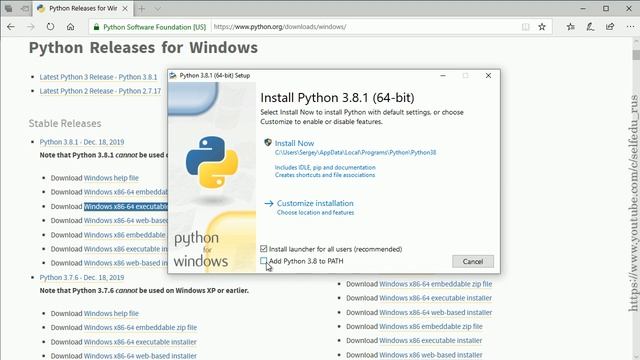640x360 pixels.
Task: Download Windows help file under Python 3.8.1
Action: tap(111, 178)
